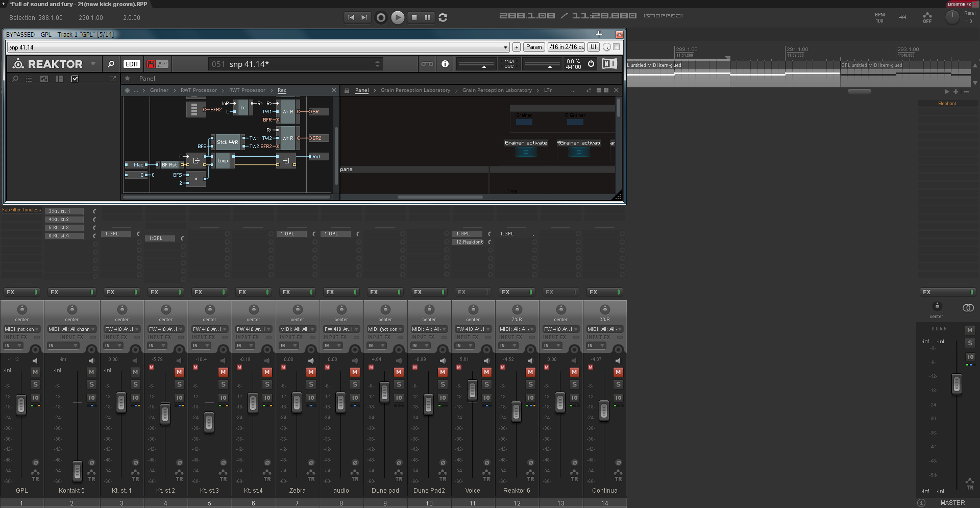The width and height of the screenshot is (980, 508).
Task: Open the MIDI input dropdown on Kontakt 5
Action: tap(71, 329)
